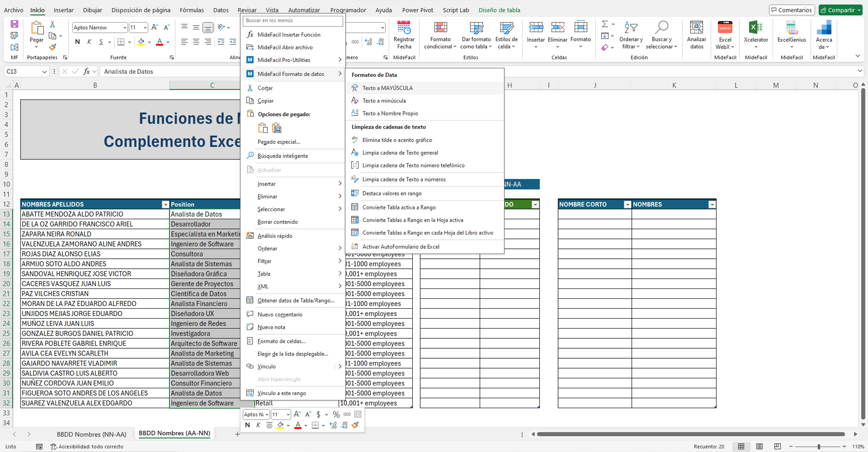Click the Comentarios button
The height and width of the screenshot is (452, 868).
tap(791, 10)
